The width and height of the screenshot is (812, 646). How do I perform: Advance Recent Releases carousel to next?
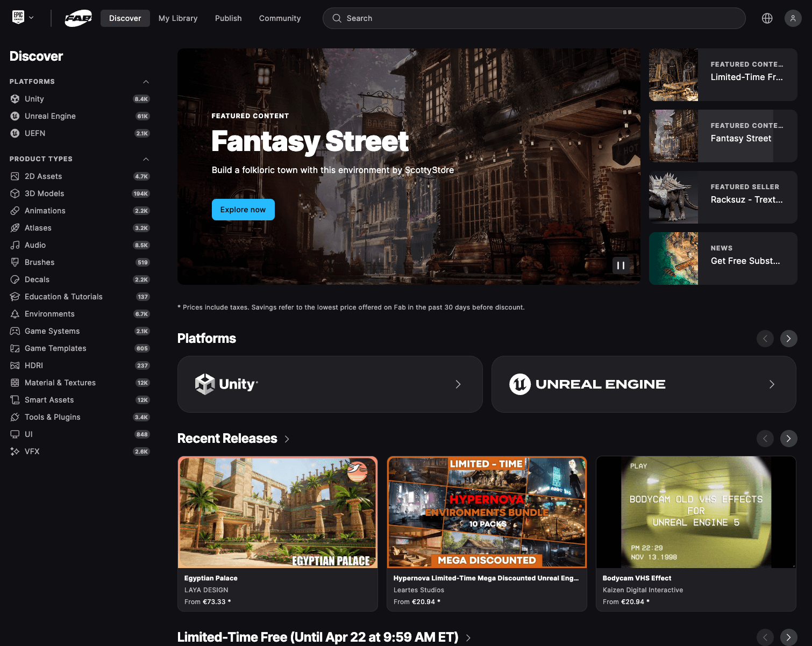click(x=788, y=439)
